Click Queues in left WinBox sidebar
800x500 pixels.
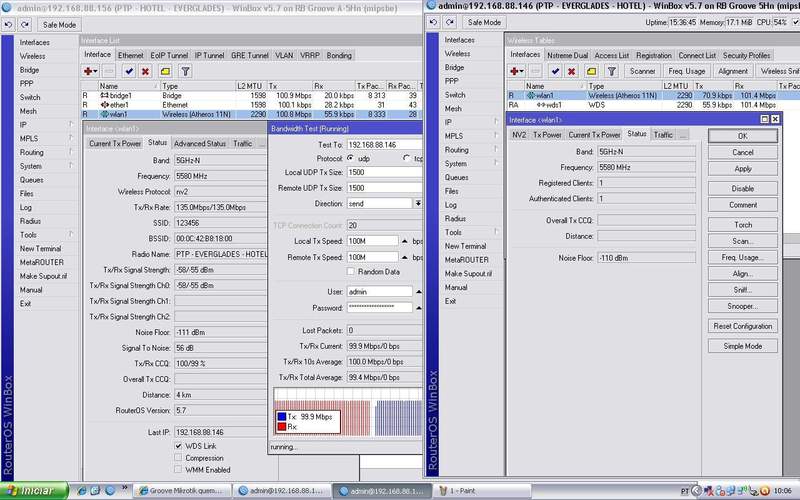click(x=32, y=180)
